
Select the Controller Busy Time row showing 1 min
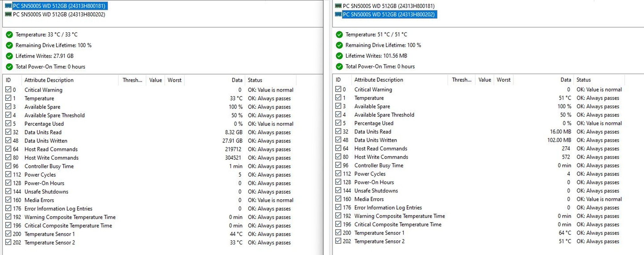[49, 166]
